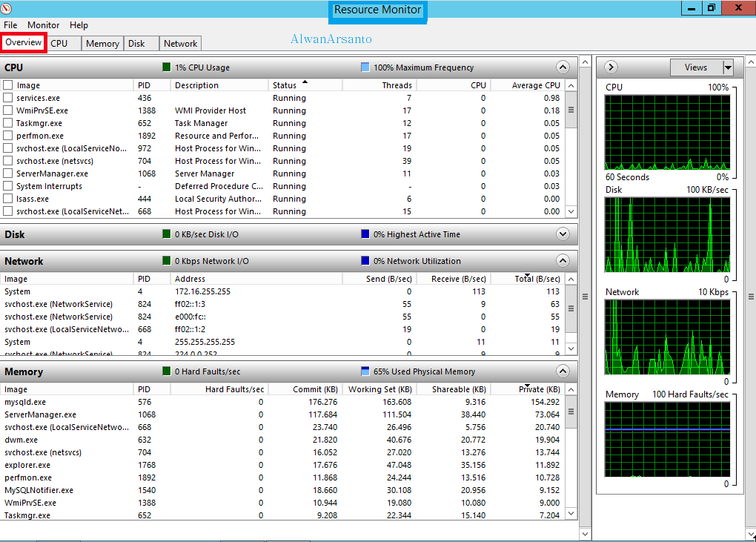This screenshot has width=756, height=542.
Task: Click the Highest Active Time indicator icon
Action: point(363,234)
